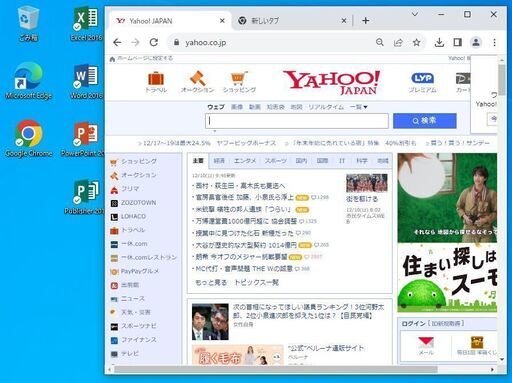Click the lock icon beside yahoo.co.jp
The width and height of the screenshot is (512, 383).
(x=176, y=42)
